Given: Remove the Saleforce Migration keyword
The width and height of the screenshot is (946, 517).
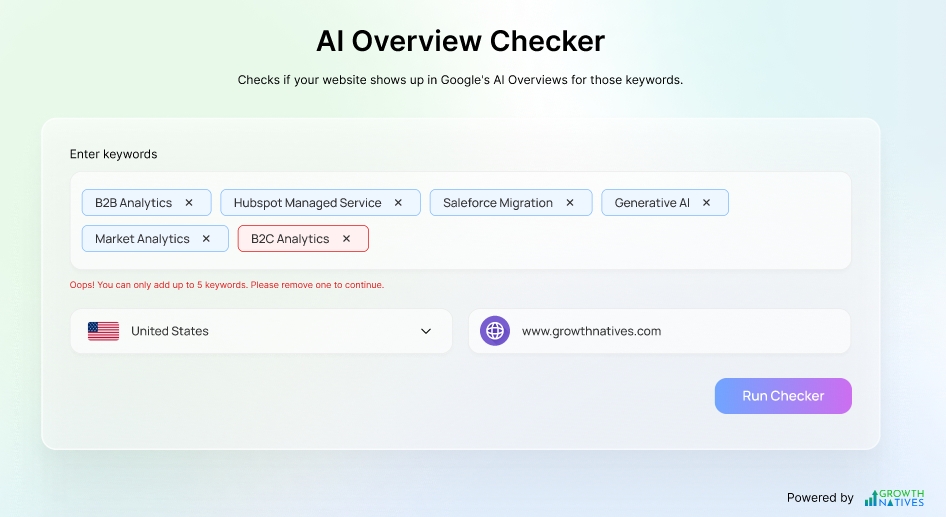Looking at the screenshot, I should point(570,203).
